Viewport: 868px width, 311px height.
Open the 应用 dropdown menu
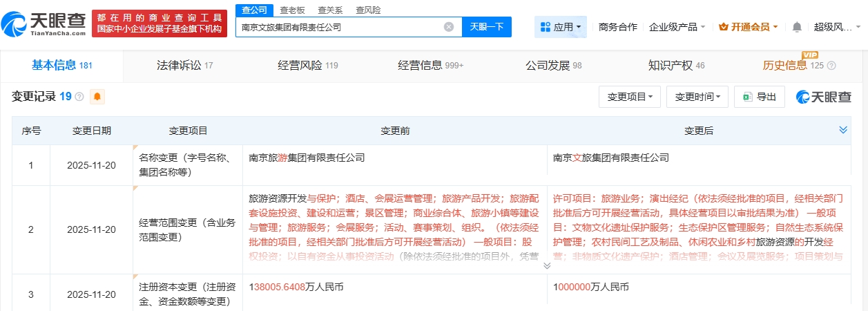560,27
